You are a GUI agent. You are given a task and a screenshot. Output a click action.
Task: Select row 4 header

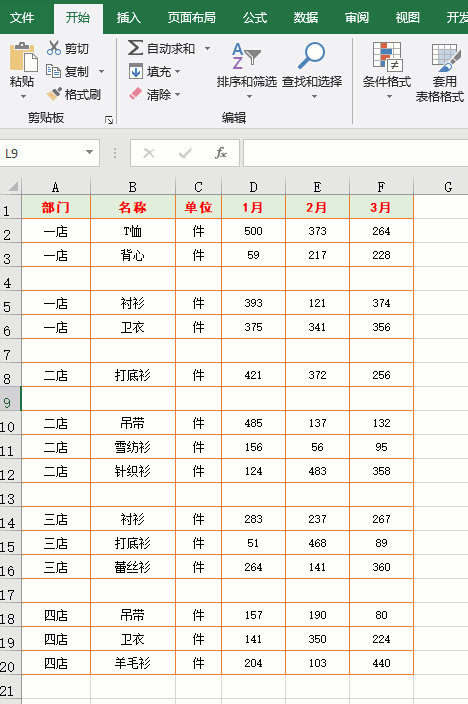click(x=10, y=279)
